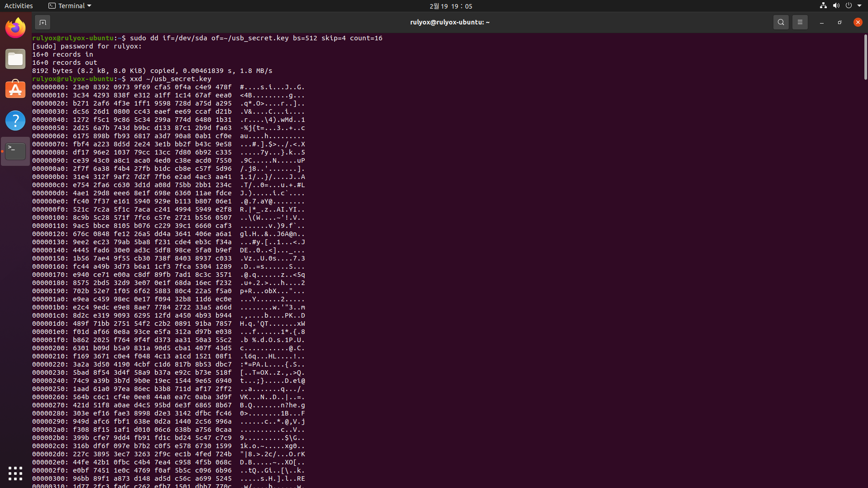This screenshot has height=488, width=868.
Task: Open the clock and calendar panel
Action: 450,6
